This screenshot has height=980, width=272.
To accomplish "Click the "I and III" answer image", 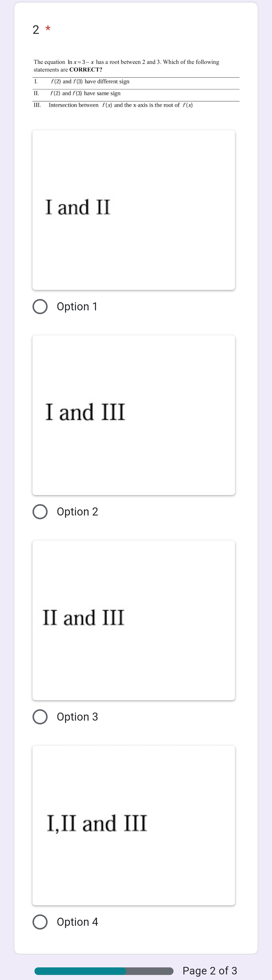I will pyautogui.click(x=133, y=415).
